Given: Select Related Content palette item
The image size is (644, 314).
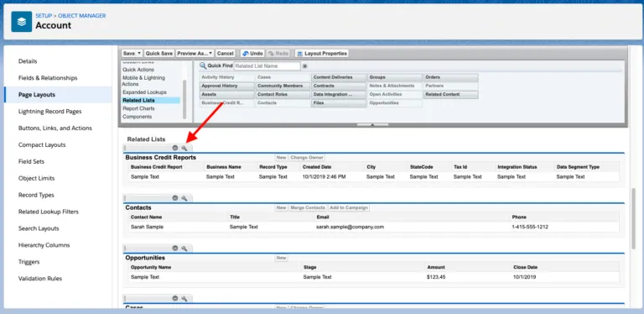Looking at the screenshot, I should coord(451,95).
